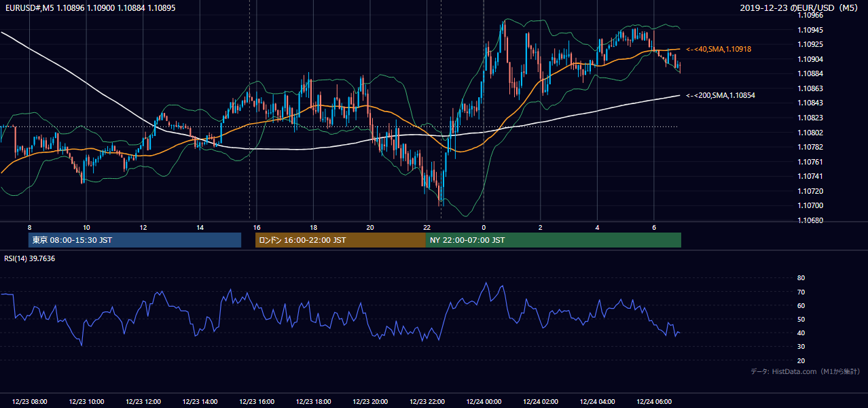Screen dimensions: 868x408
Task: Click the 12/24 04:00 date label
Action: (x=597, y=401)
